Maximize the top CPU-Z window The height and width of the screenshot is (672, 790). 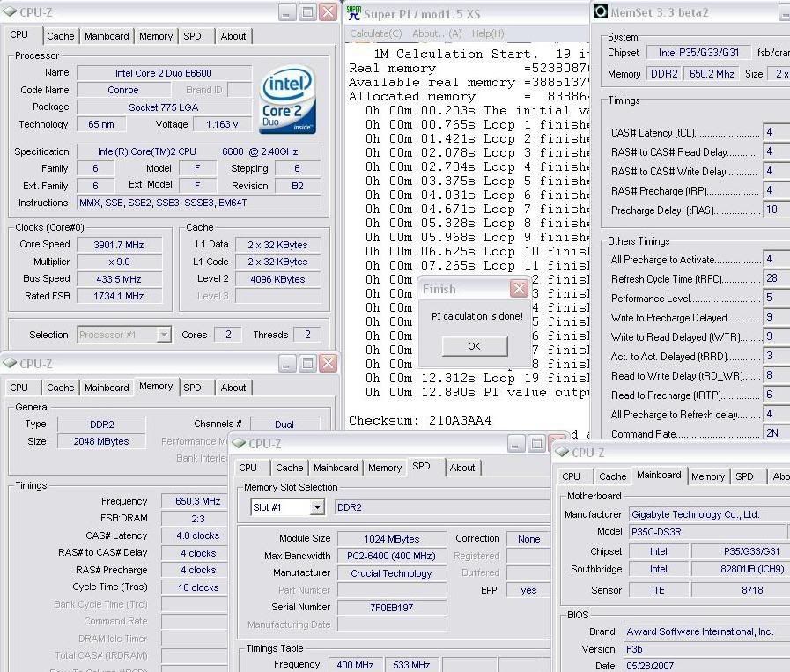click(x=307, y=12)
